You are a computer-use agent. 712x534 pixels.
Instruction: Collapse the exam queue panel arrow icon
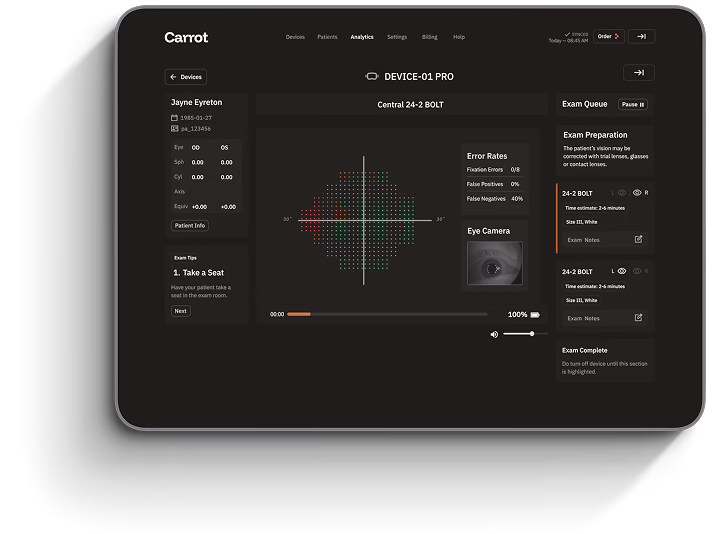pos(639,73)
